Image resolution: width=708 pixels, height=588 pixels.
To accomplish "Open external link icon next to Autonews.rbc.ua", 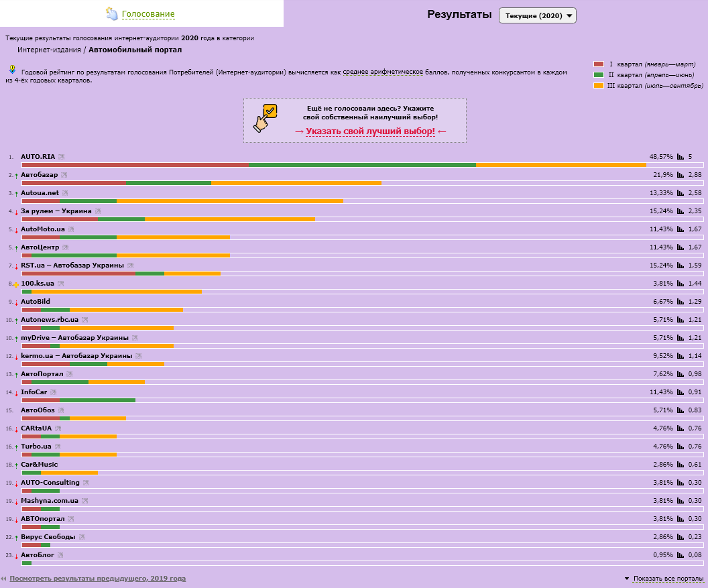I will click(x=85, y=319).
